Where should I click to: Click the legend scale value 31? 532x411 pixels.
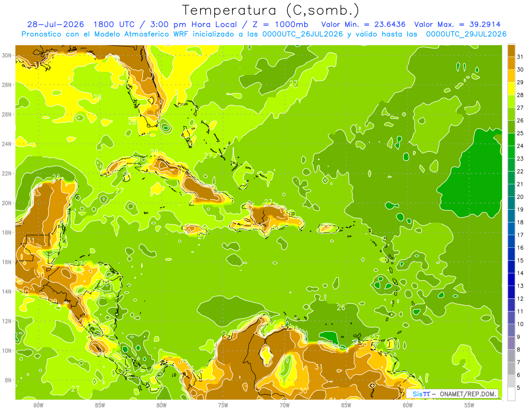tap(520, 57)
